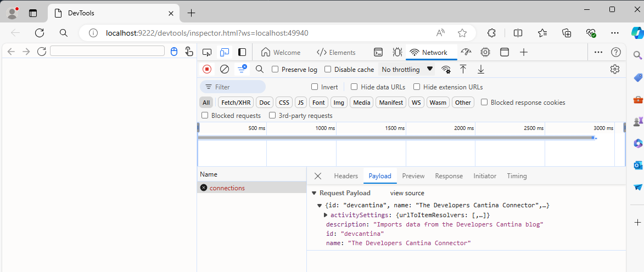Enable Preserve log checkbox
This screenshot has width=644, height=272.
275,69
